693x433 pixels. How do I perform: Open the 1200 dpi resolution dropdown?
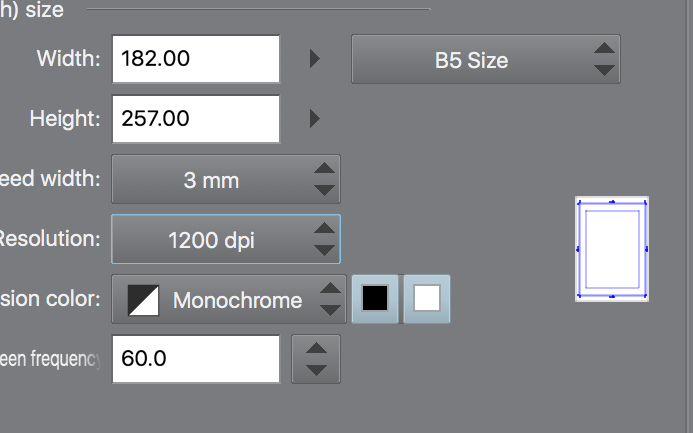[225, 240]
